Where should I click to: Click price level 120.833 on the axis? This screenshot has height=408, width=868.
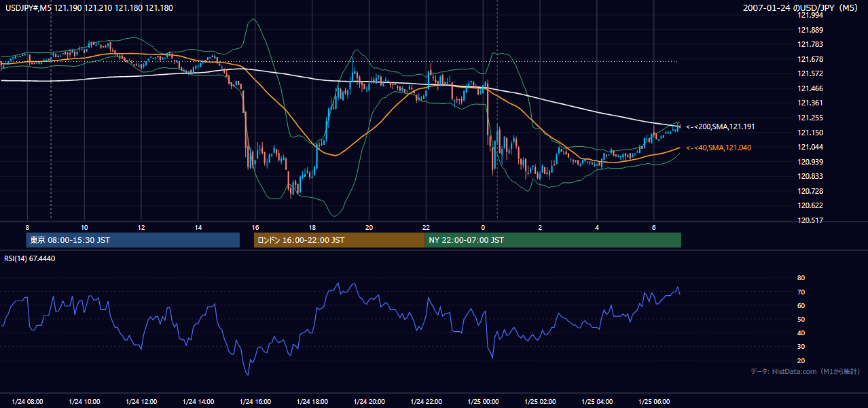810,176
